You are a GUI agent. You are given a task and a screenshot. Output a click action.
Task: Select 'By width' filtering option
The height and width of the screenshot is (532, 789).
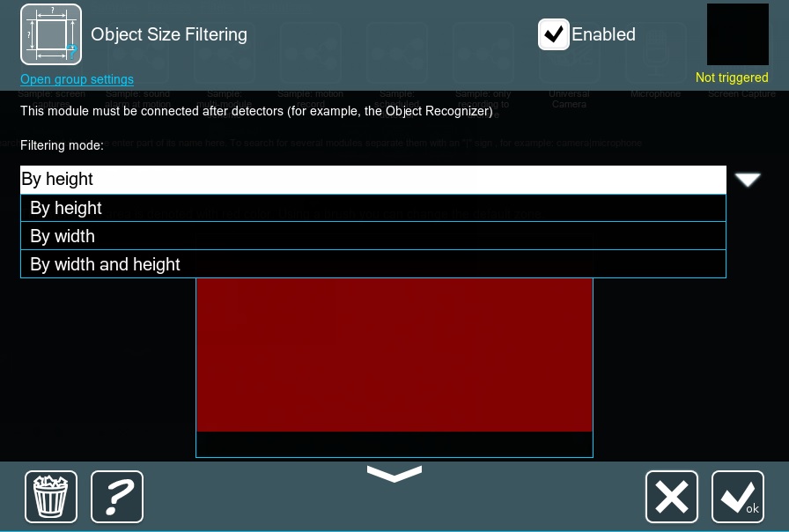pos(372,236)
